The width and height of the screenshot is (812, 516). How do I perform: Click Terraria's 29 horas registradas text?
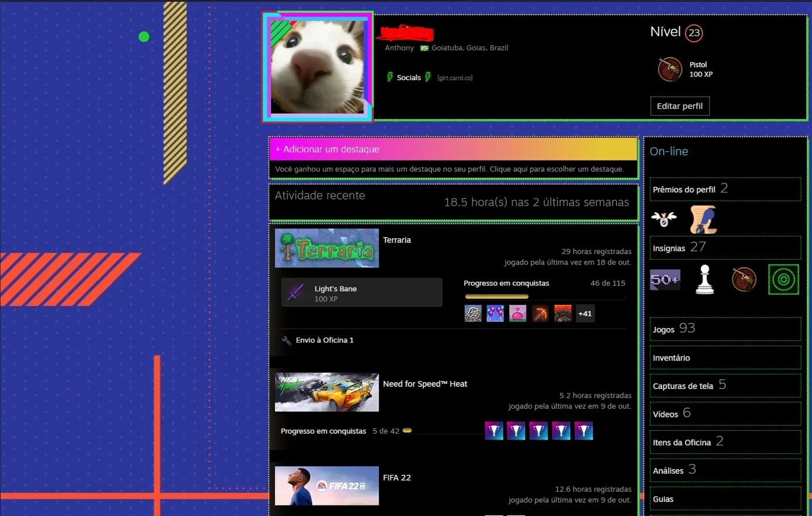[x=596, y=252]
